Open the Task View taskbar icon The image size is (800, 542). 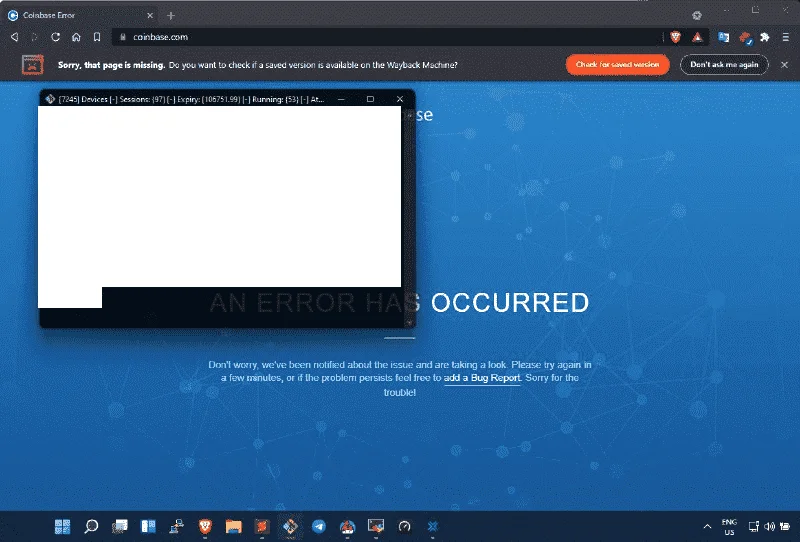tap(120, 526)
